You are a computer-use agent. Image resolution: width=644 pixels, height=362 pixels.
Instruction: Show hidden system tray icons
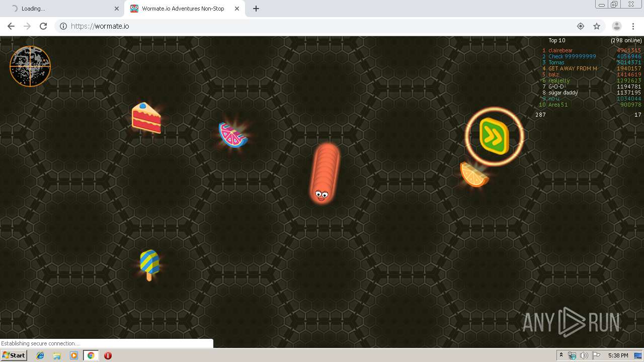click(561, 355)
